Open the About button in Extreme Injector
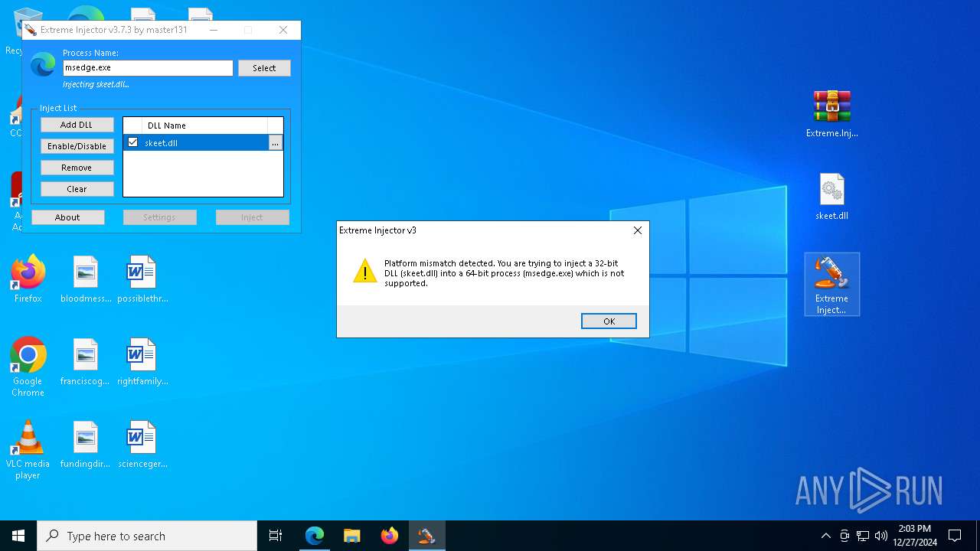The width and height of the screenshot is (980, 551). click(x=67, y=217)
